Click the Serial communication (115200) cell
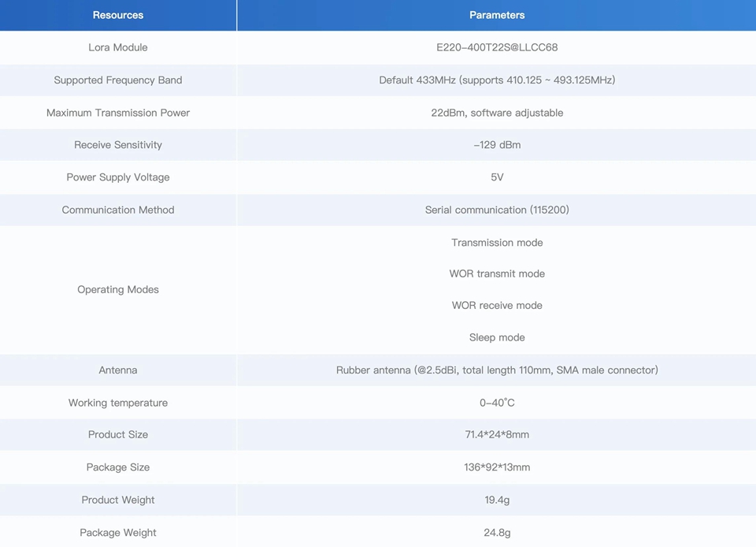This screenshot has width=756, height=547. (x=497, y=210)
